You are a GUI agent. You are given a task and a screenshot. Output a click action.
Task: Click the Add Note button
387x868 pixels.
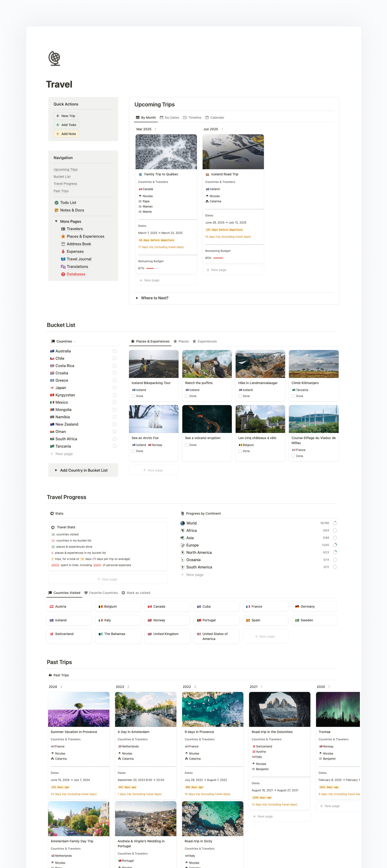tap(66, 134)
